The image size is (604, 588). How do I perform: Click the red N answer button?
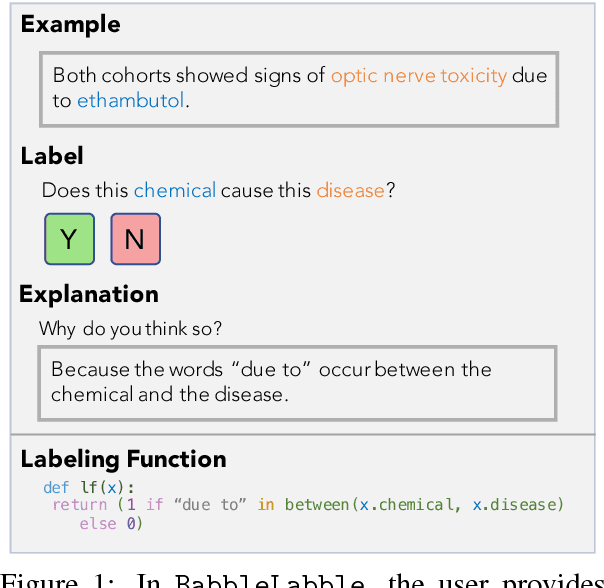click(x=135, y=239)
